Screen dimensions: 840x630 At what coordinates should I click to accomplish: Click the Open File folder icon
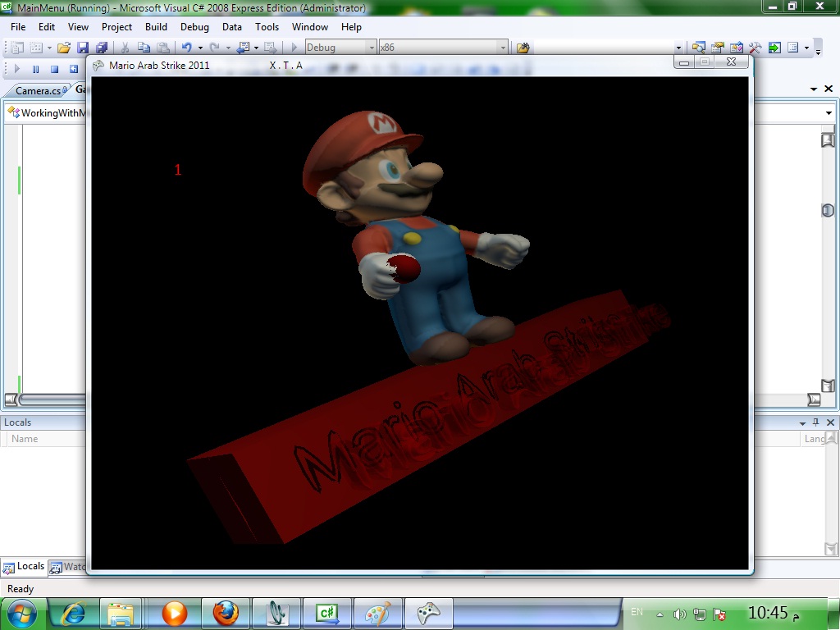coord(64,48)
